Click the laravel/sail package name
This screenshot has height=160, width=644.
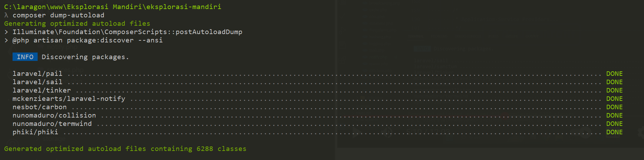[37, 82]
